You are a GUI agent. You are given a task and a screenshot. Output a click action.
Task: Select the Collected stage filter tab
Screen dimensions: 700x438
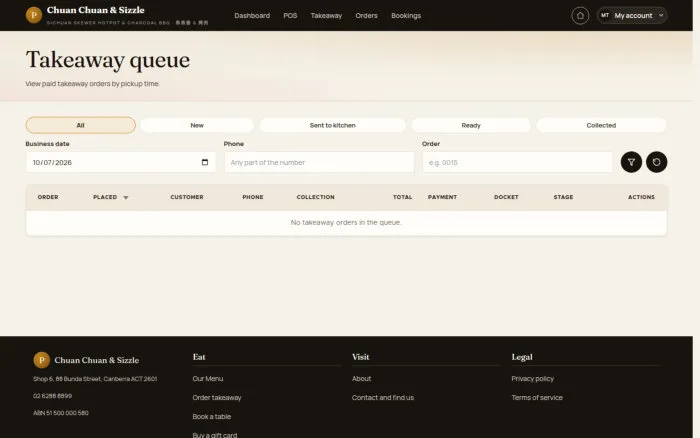601,125
